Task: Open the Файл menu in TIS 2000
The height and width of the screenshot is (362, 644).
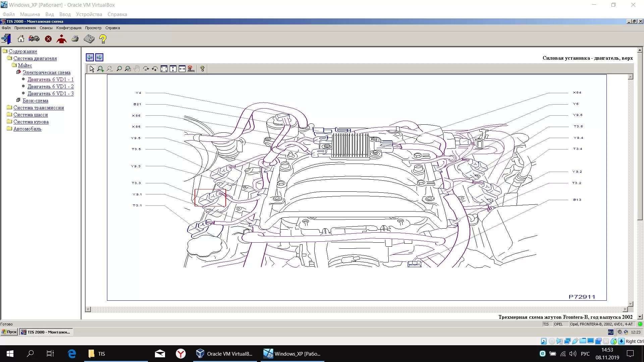Action: 6,28
